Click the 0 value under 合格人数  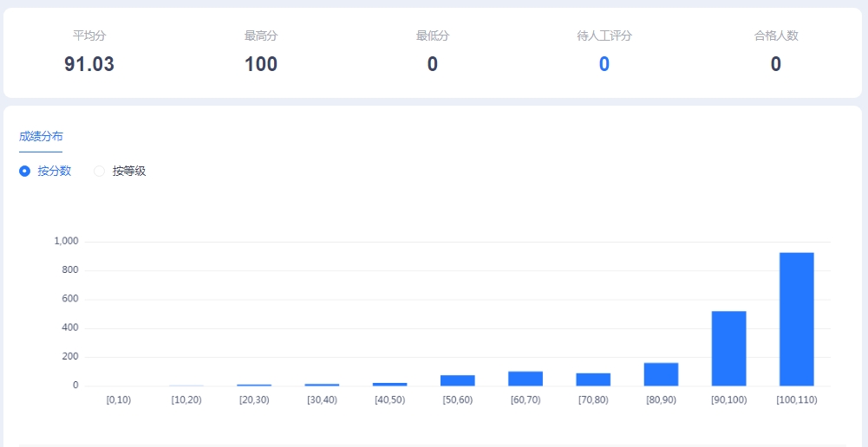point(776,64)
